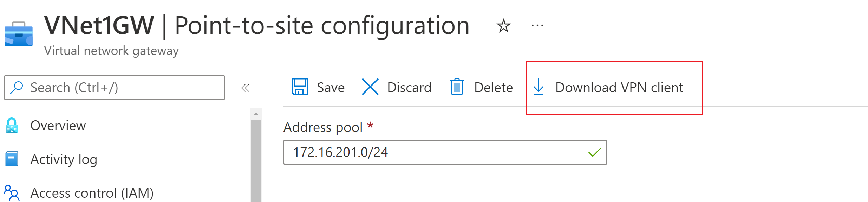Select Access control (IAM) menu item
Image resolution: width=868 pixels, height=202 pixels.
(x=92, y=193)
